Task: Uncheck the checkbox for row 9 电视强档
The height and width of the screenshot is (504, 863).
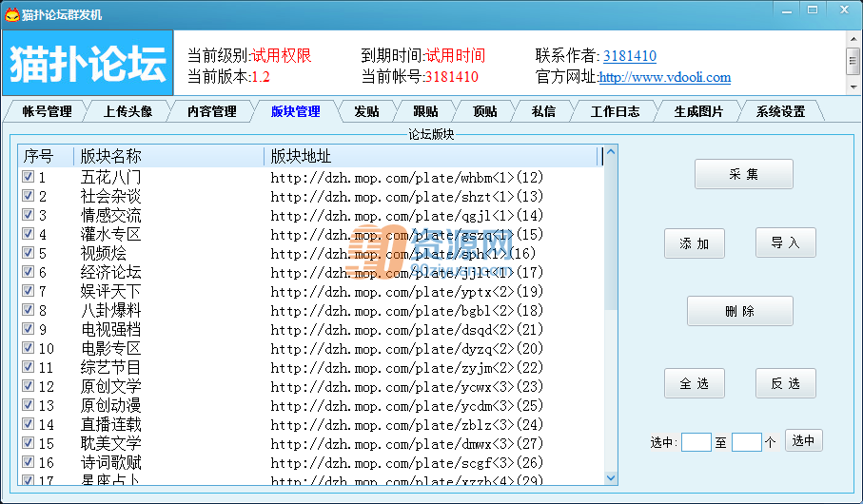Action: pyautogui.click(x=29, y=328)
